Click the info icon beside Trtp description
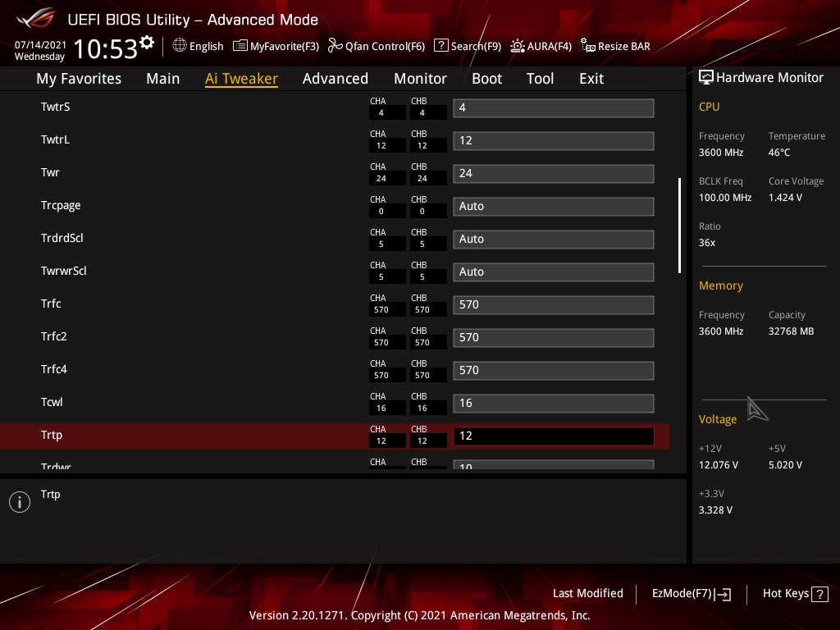 click(x=20, y=502)
